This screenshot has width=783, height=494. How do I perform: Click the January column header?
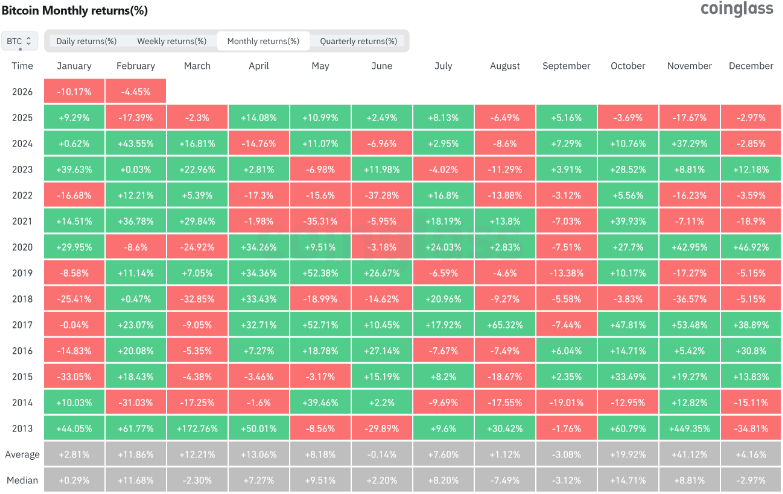point(75,66)
